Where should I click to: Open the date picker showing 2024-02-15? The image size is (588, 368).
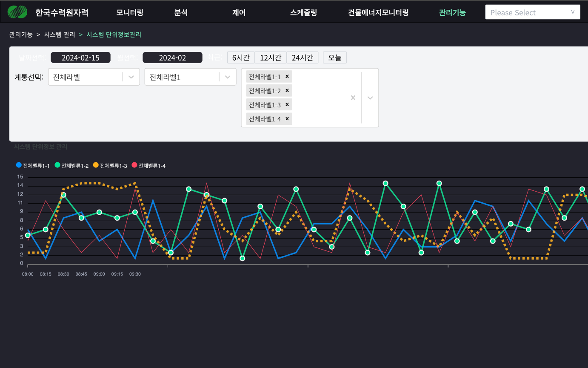click(80, 57)
